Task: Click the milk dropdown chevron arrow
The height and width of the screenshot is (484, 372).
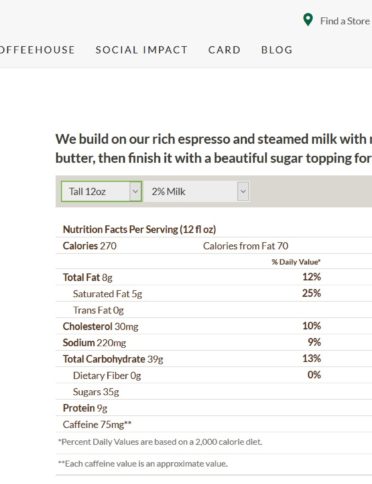Action: tap(243, 191)
